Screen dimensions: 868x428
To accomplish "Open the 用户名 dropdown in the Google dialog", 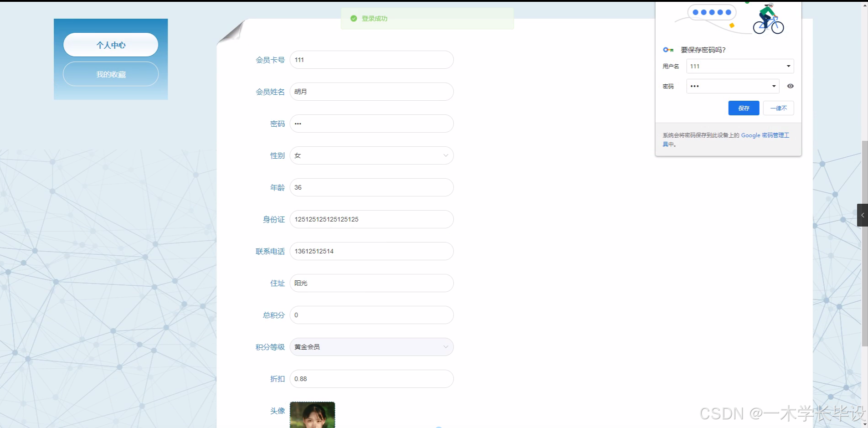I will coord(788,66).
